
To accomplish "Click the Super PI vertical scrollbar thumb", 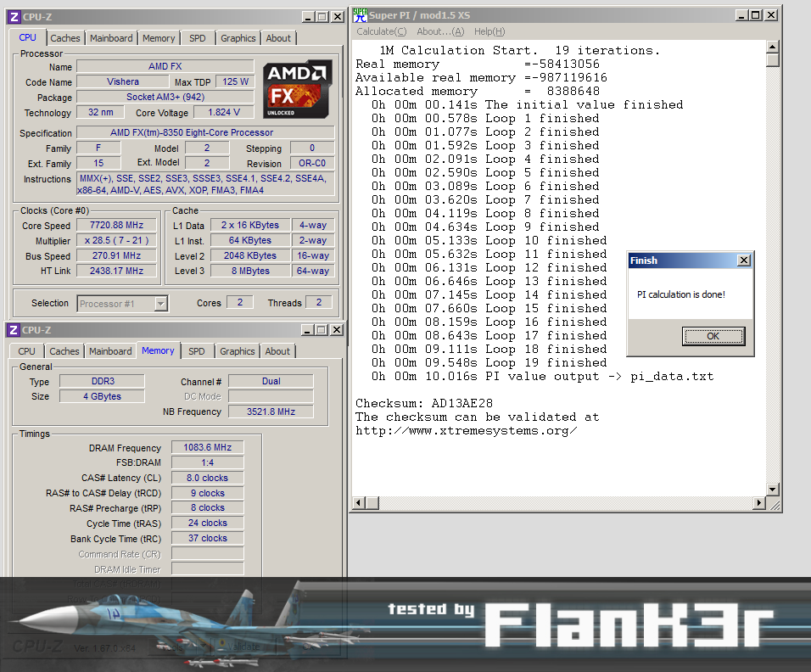I will pyautogui.click(x=772, y=60).
